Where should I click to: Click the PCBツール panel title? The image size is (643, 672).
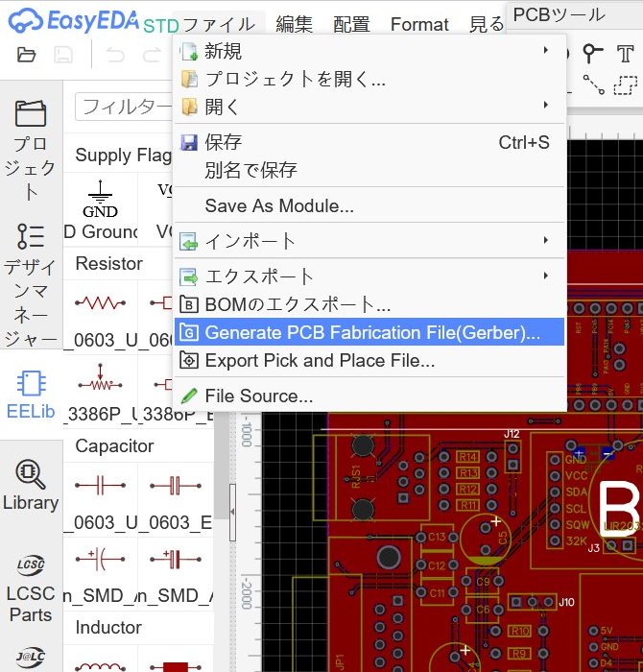pos(560,14)
